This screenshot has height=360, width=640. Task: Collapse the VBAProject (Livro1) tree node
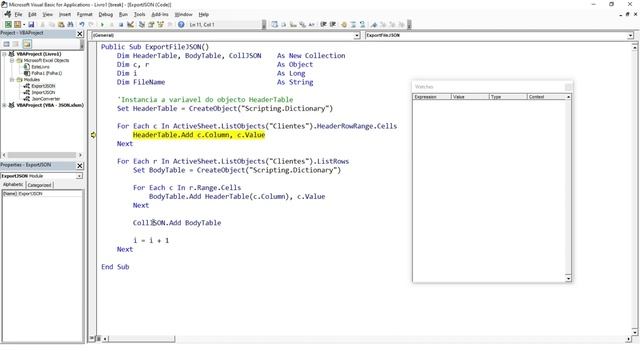coord(4,54)
